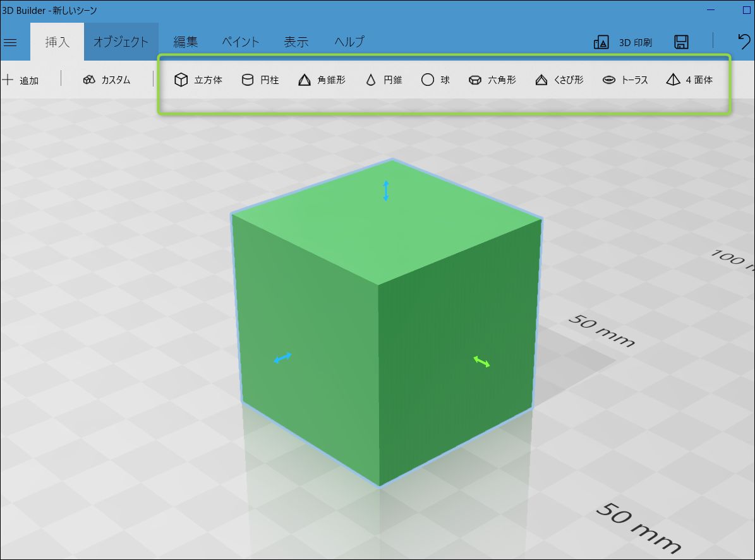Switch to the 挿入 tab
The image size is (755, 560).
click(x=57, y=42)
